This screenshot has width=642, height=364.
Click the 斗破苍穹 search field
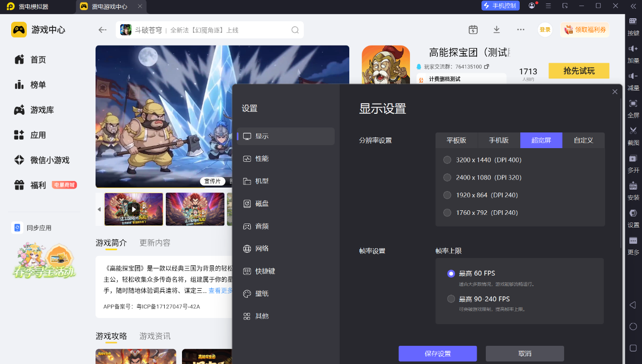(210, 30)
